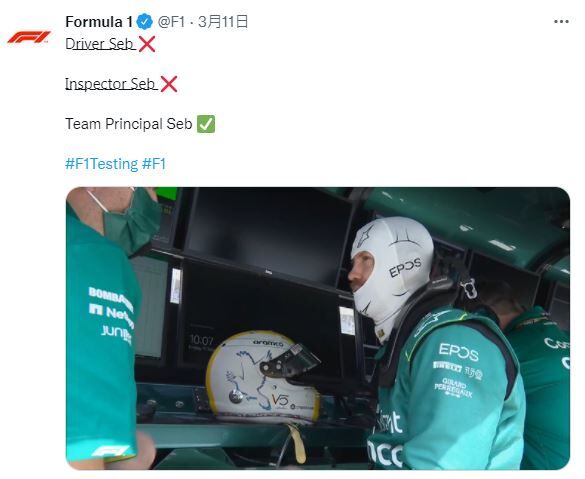Open the #F1Testing hashtag
This screenshot has height=479, width=585.
(101, 164)
